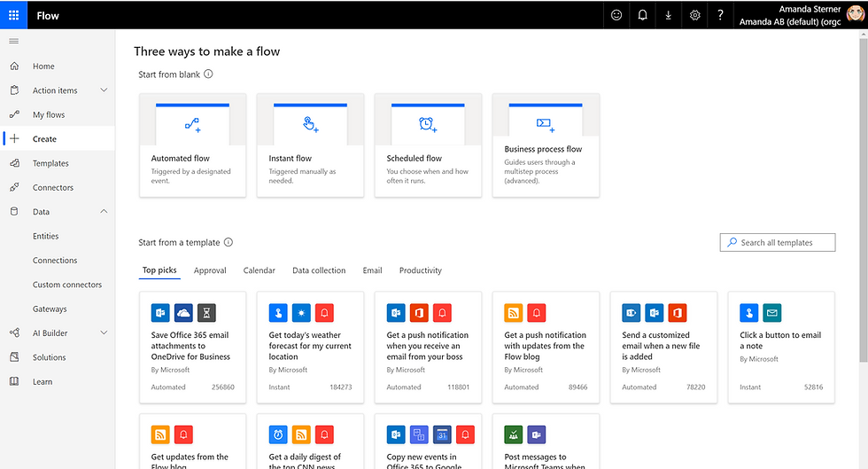This screenshot has height=469, width=868.
Task: Open Copy new events in Office 365 template
Action: 428,442
